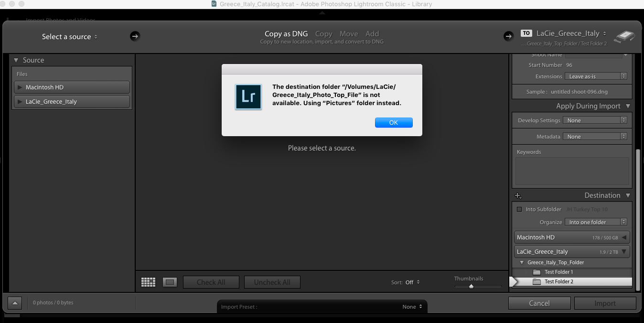Collapse the Destination panel
Viewport: 644px width, 323px height.
628,195
